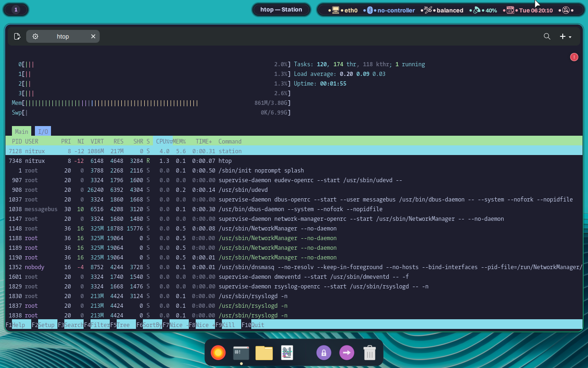Select the Main tab in htop

pos(22,132)
